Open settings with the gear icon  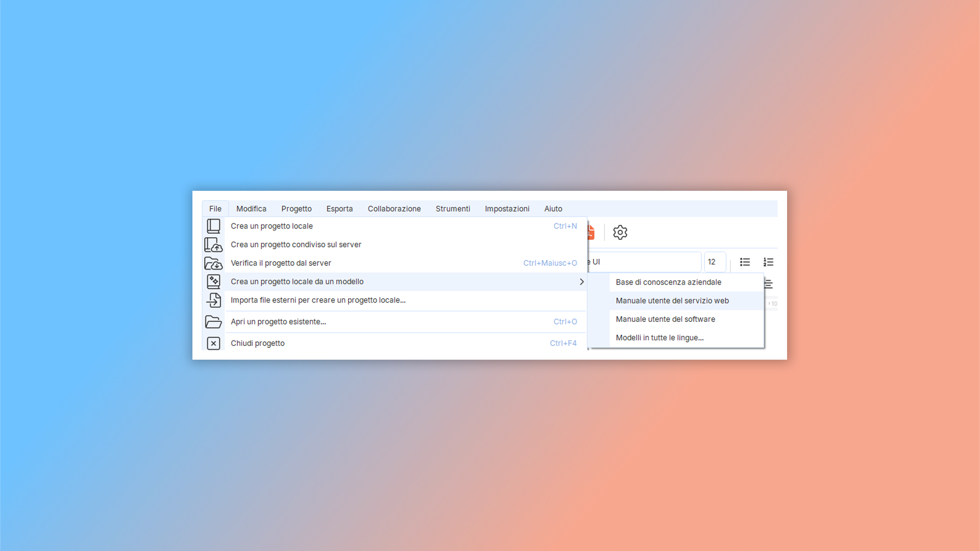pyautogui.click(x=620, y=232)
